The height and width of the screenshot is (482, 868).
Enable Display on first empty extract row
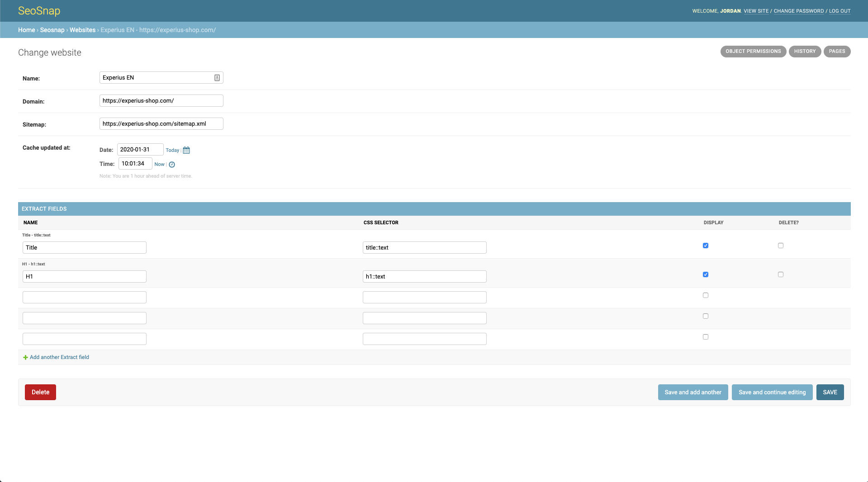706,295
